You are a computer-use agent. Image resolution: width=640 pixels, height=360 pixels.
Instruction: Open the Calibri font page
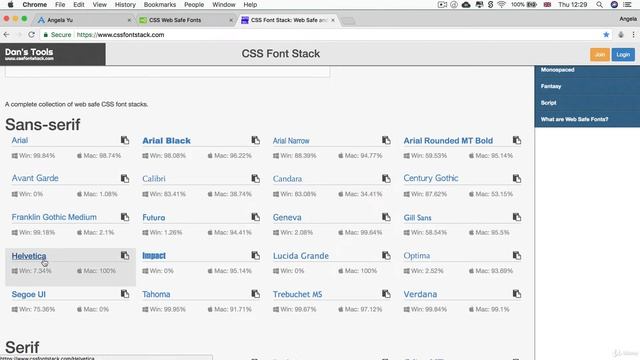154,179
